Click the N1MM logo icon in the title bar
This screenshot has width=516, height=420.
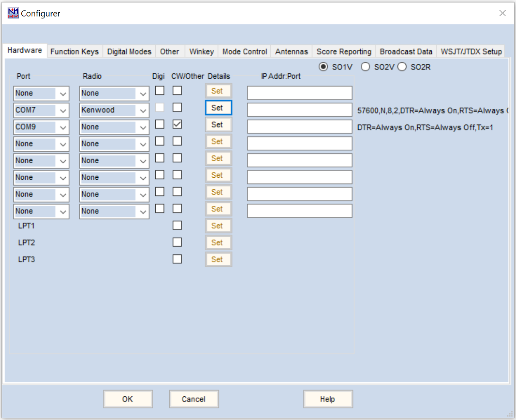(12, 13)
